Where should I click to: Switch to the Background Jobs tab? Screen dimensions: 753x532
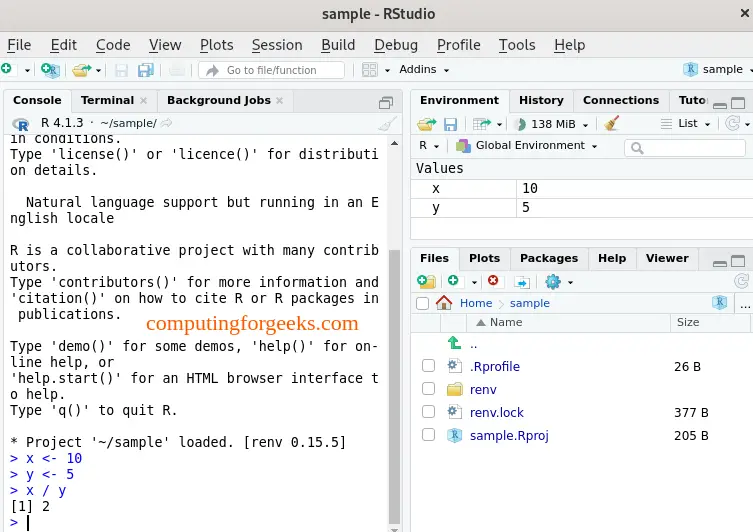click(219, 100)
